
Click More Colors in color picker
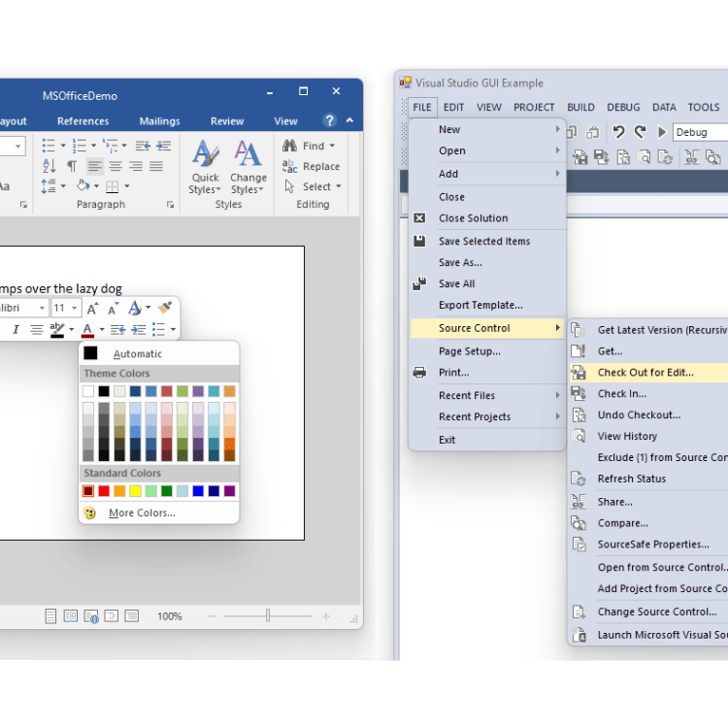pyautogui.click(x=142, y=513)
